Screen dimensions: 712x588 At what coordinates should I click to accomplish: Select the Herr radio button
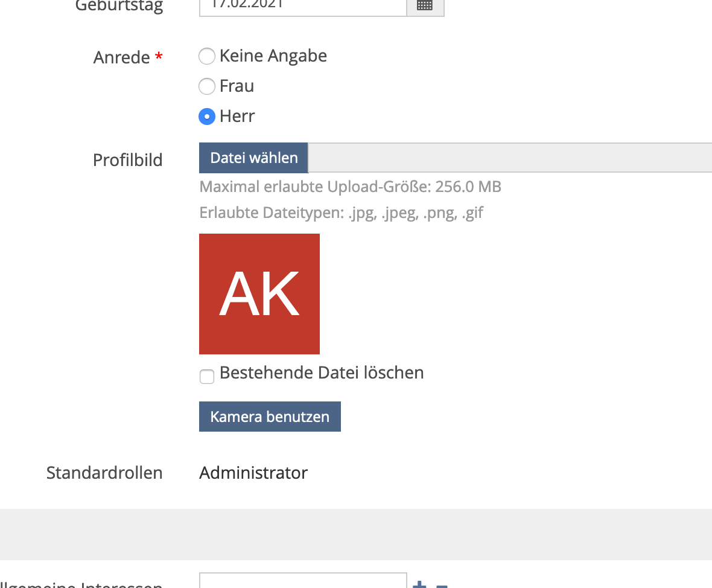point(207,117)
